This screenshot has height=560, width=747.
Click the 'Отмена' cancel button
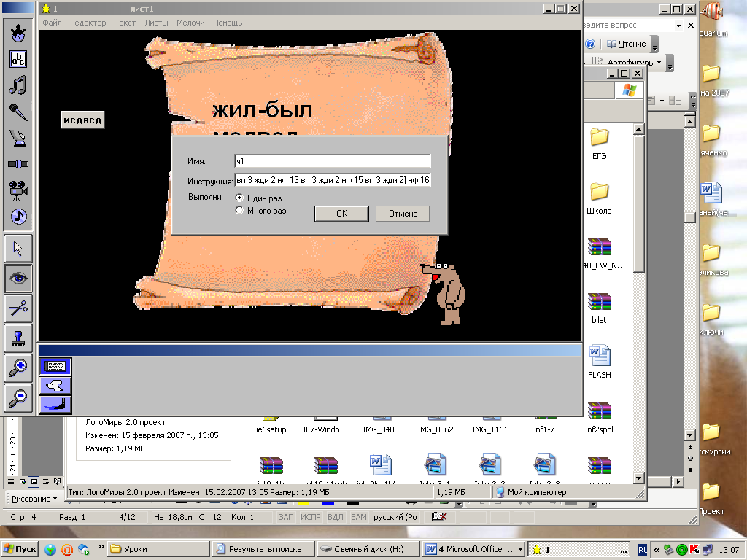click(x=403, y=214)
